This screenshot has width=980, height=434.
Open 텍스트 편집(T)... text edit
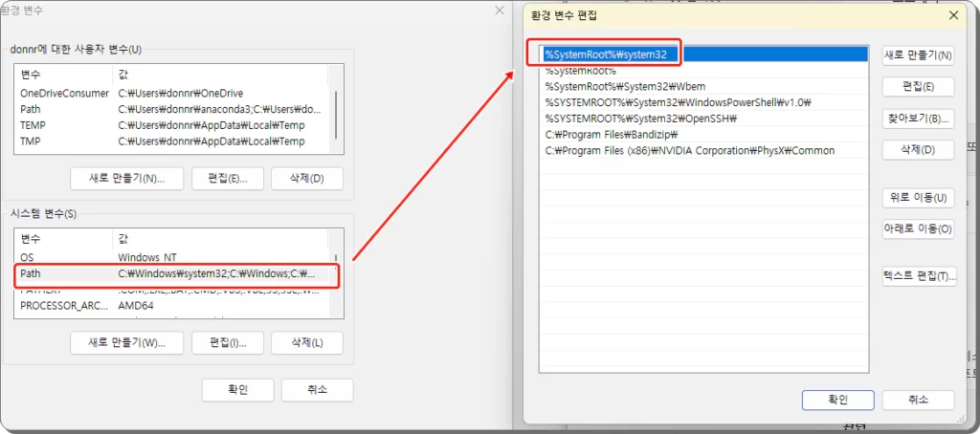(x=917, y=276)
